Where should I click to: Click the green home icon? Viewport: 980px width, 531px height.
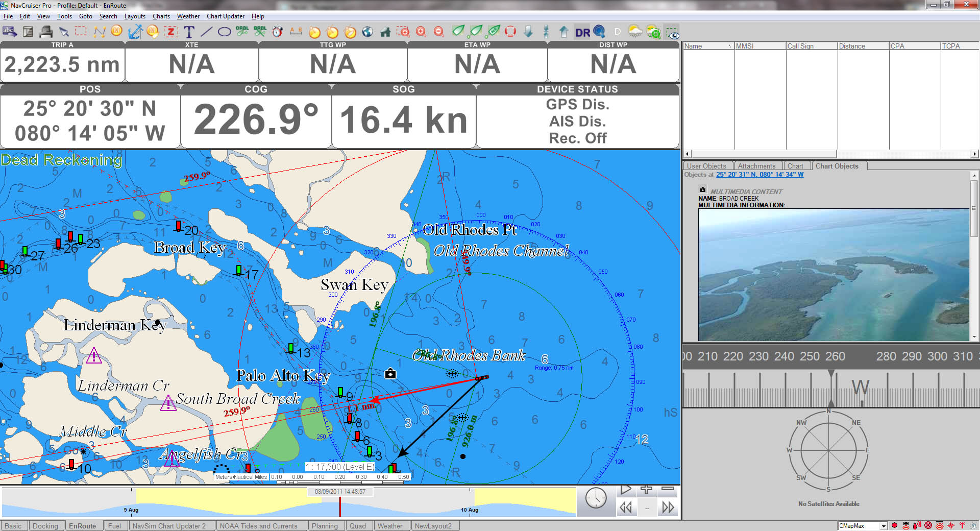point(385,32)
